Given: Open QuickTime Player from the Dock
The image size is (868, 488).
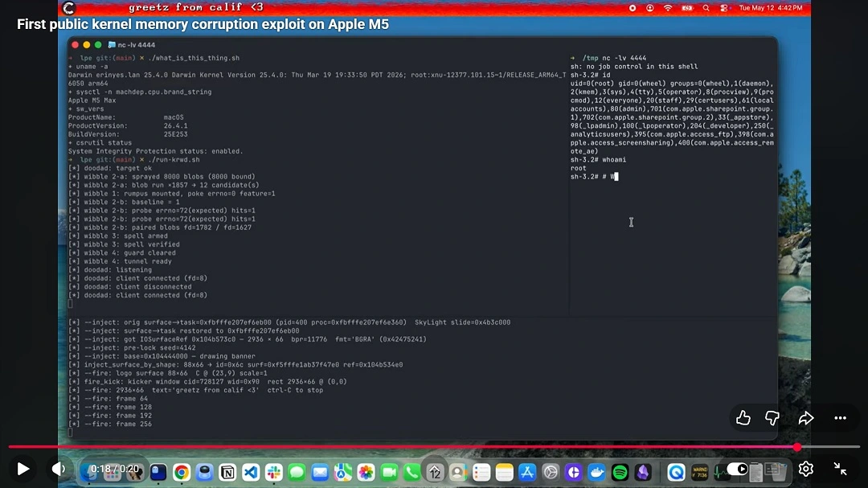Looking at the screenshot, I should click(x=676, y=472).
